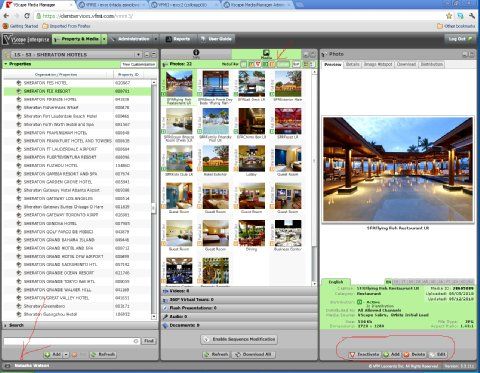Click the Delete button
Viewport: 480px width, 373px height.
coord(415,354)
